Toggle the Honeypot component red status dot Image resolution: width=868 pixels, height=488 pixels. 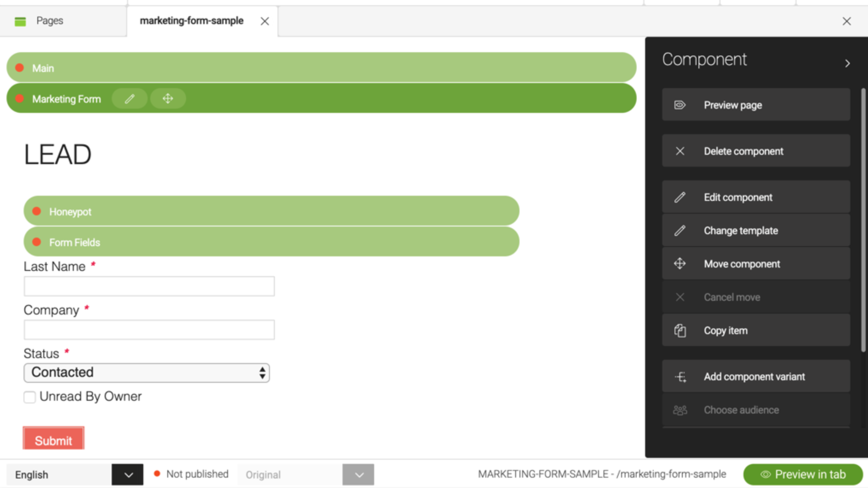pyautogui.click(x=38, y=212)
